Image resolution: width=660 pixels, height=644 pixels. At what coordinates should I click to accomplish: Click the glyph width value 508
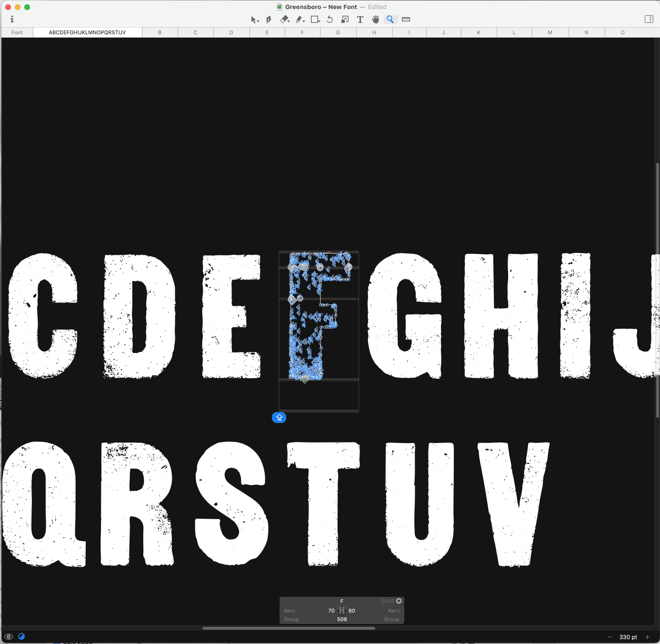click(342, 619)
